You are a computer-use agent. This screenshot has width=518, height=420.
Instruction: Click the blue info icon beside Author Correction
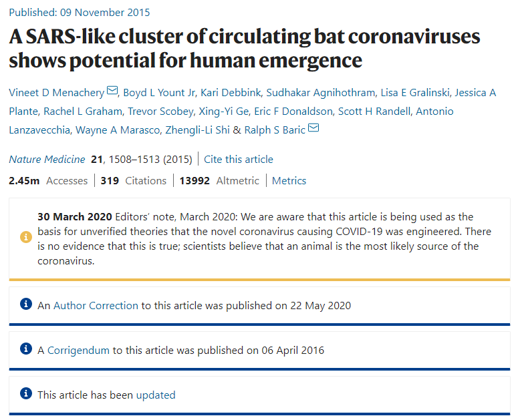[x=26, y=304]
